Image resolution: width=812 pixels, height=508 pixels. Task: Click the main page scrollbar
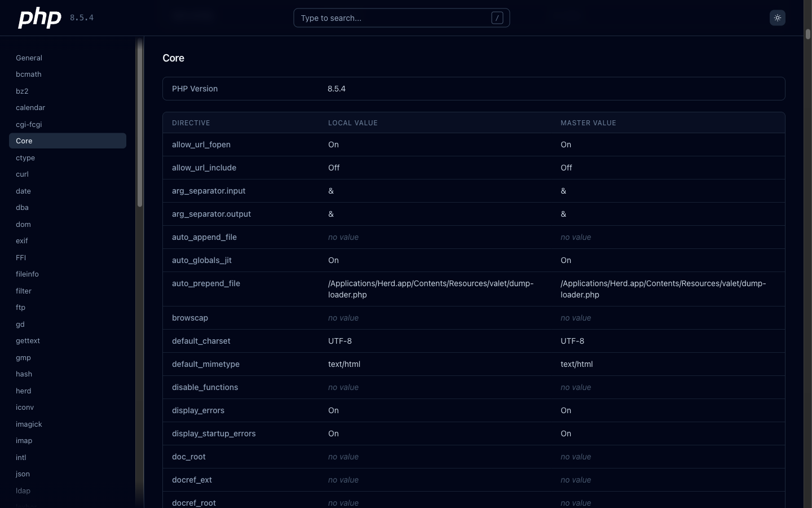[807, 34]
